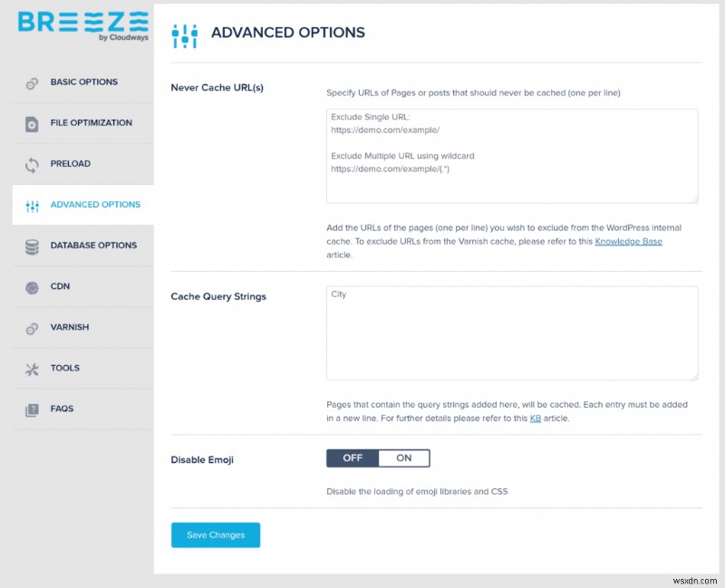Focus the Never Cache URL(s) text area

(512, 156)
